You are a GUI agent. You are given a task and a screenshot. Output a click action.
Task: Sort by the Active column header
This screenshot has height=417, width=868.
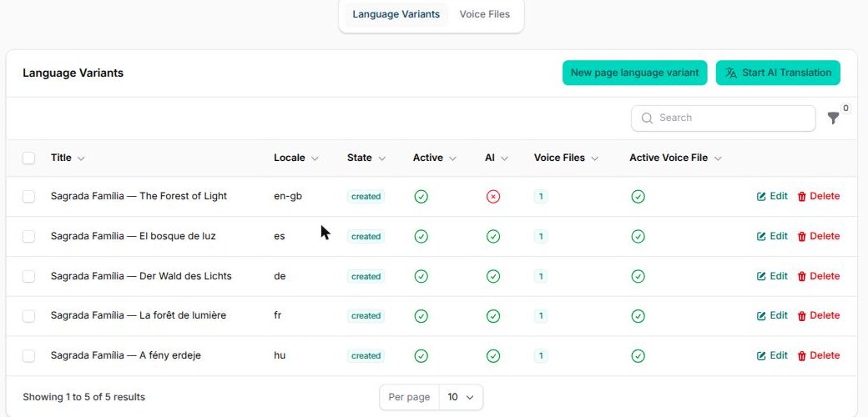coord(435,158)
